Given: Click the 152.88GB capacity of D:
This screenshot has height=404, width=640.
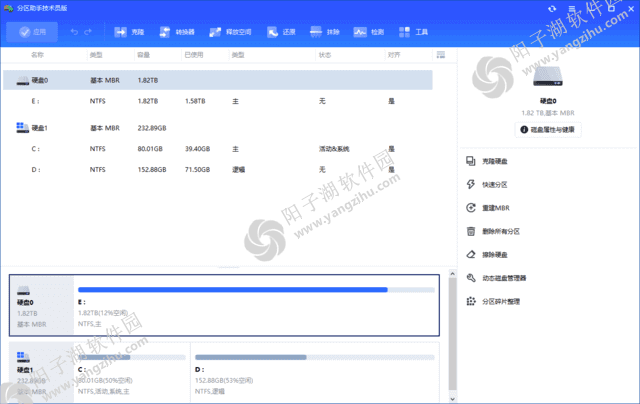Looking at the screenshot, I should (x=152, y=169).
